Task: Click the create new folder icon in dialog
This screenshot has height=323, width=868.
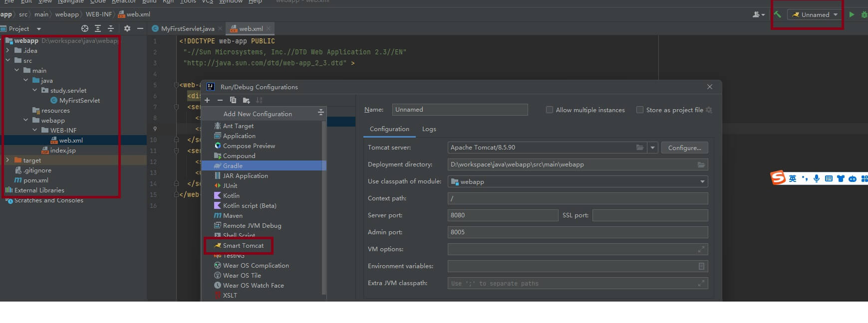Action: pos(246,100)
